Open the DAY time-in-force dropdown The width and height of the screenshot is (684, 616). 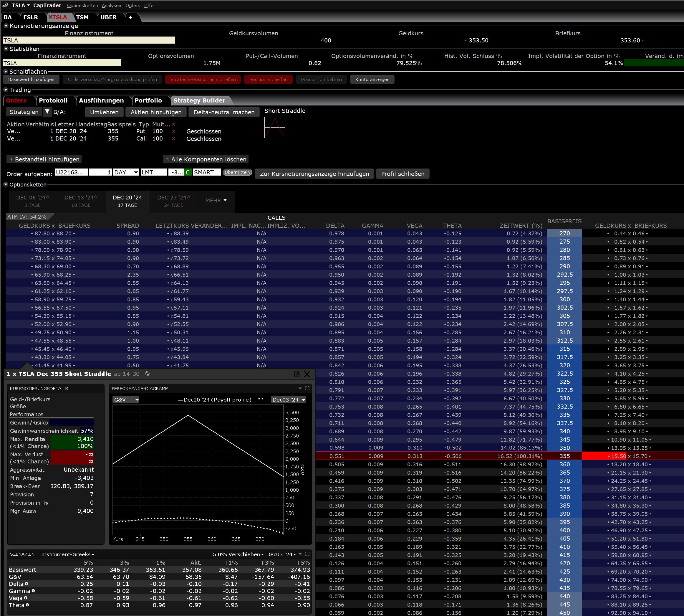point(136,172)
